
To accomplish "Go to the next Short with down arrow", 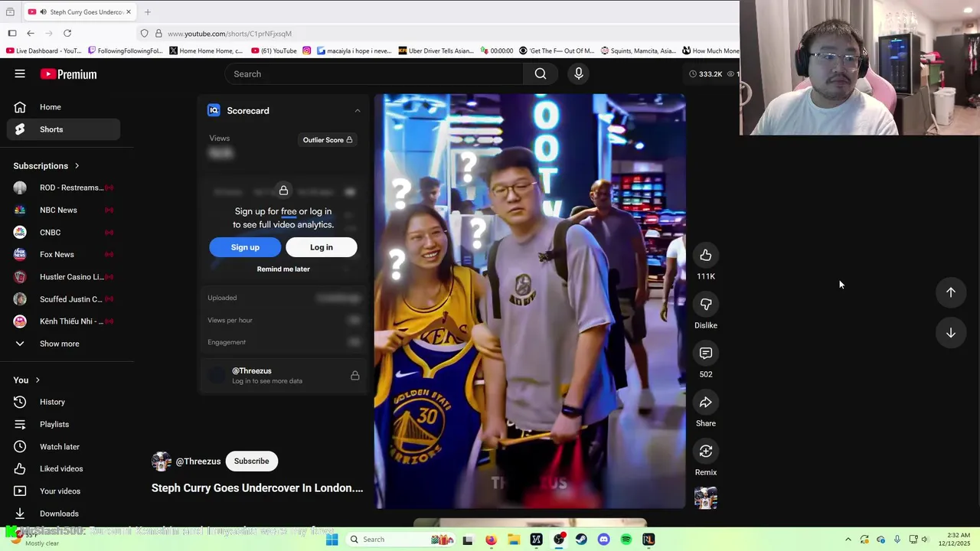I will tap(951, 333).
